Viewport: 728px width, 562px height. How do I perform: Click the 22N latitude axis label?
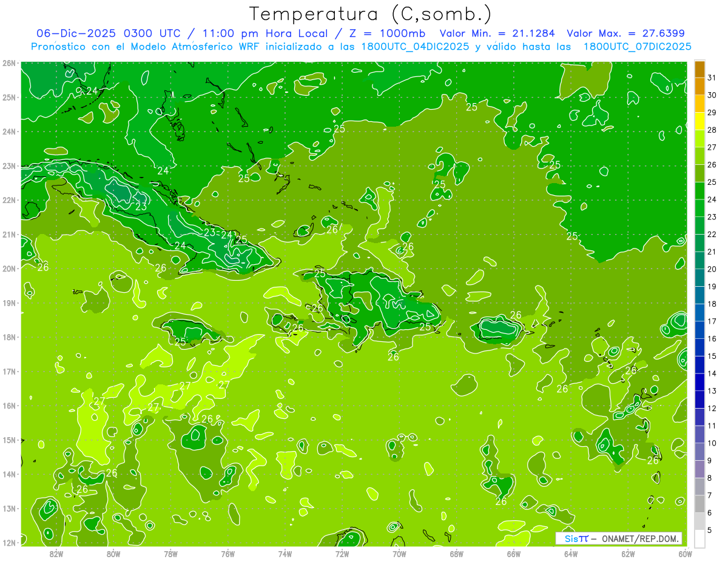(8, 200)
